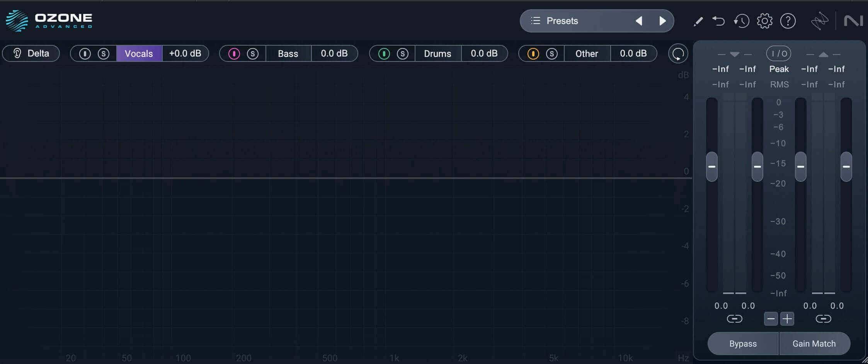
Task: Click the Other 0.0 dB gain field
Action: [633, 53]
